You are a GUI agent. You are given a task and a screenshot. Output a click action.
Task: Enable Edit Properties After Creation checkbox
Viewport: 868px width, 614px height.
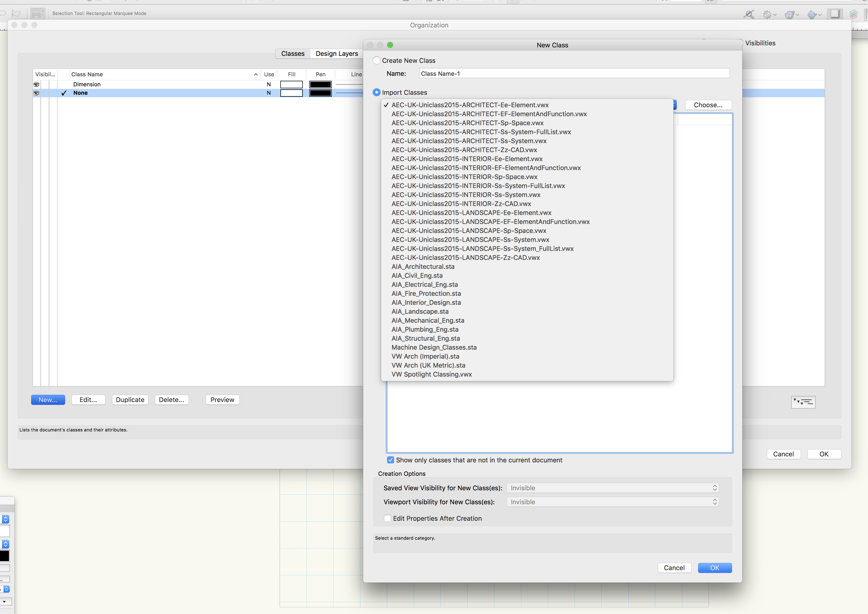388,518
